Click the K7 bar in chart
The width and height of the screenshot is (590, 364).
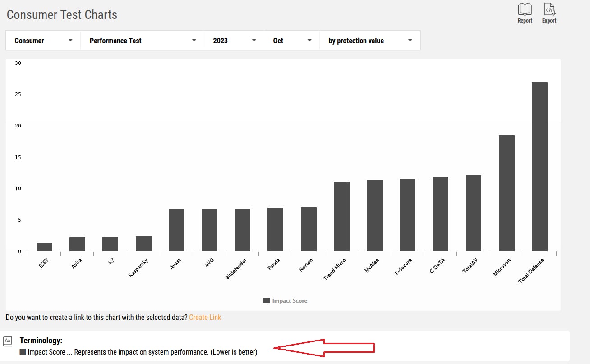point(110,244)
